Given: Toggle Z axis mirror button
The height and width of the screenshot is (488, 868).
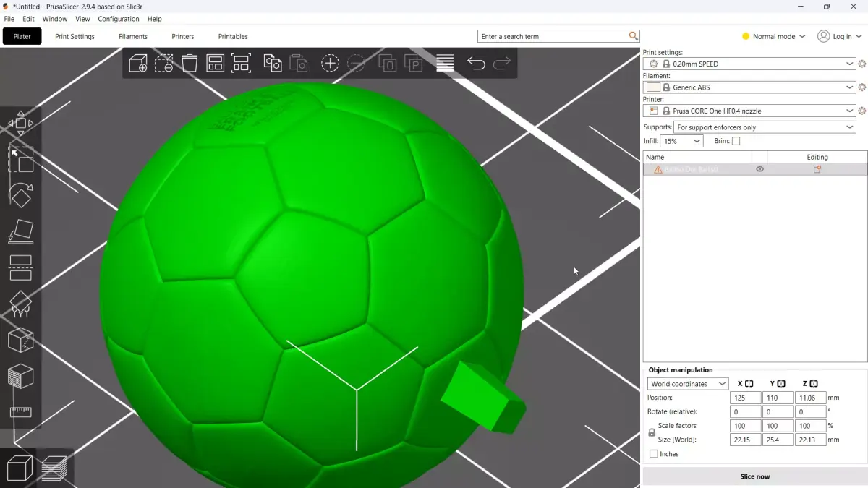Looking at the screenshot, I should point(814,384).
